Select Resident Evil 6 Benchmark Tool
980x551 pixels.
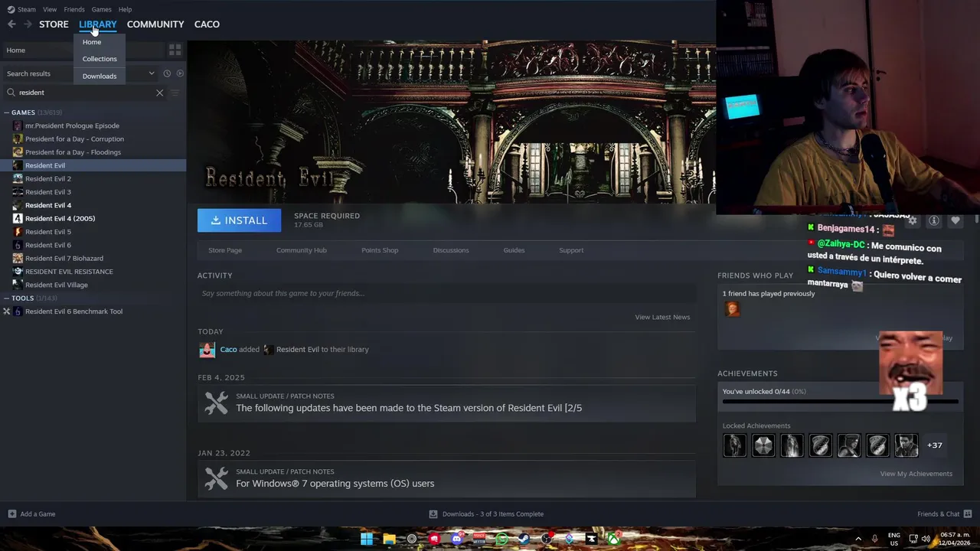click(x=73, y=311)
